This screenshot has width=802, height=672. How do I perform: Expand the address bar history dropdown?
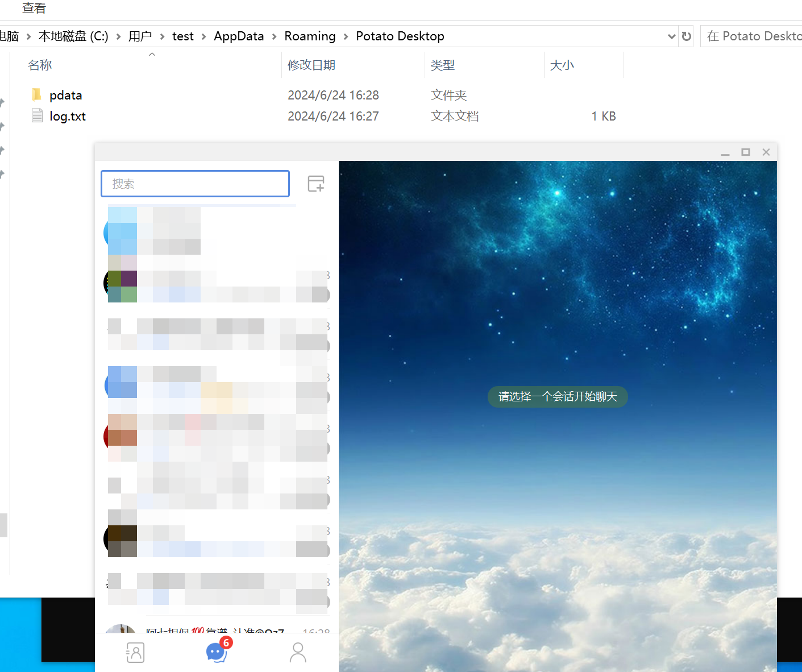click(671, 36)
